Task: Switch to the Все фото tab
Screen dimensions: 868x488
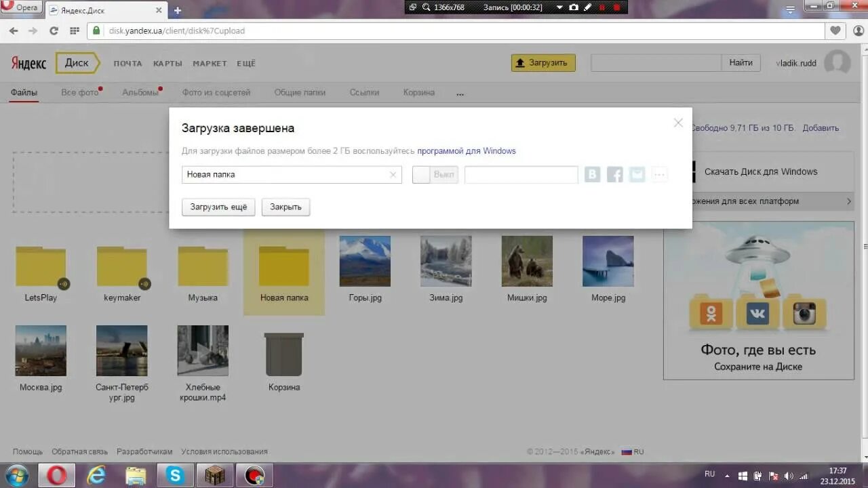Action: (x=80, y=93)
